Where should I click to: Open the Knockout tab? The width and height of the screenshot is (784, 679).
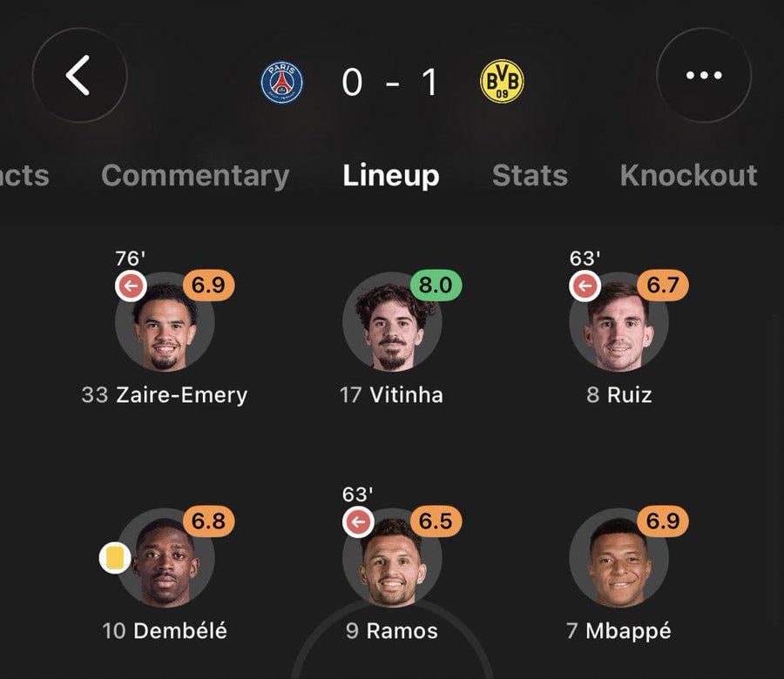[688, 176]
